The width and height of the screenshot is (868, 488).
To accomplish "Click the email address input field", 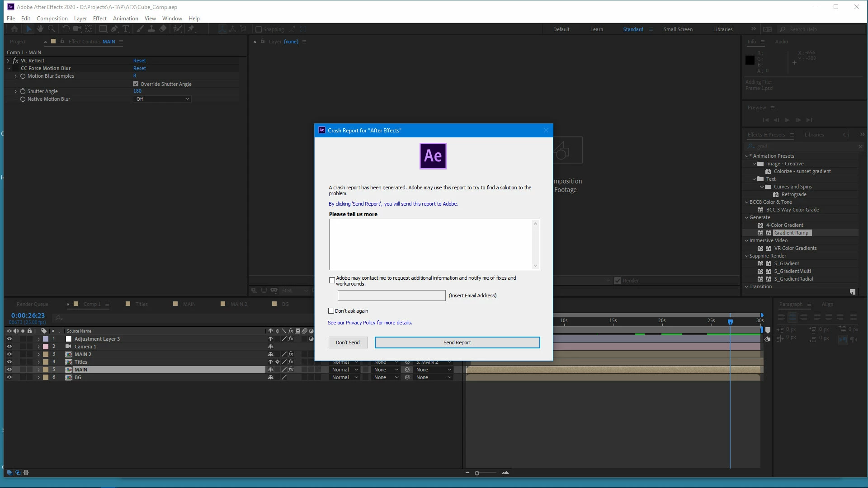I will (392, 296).
